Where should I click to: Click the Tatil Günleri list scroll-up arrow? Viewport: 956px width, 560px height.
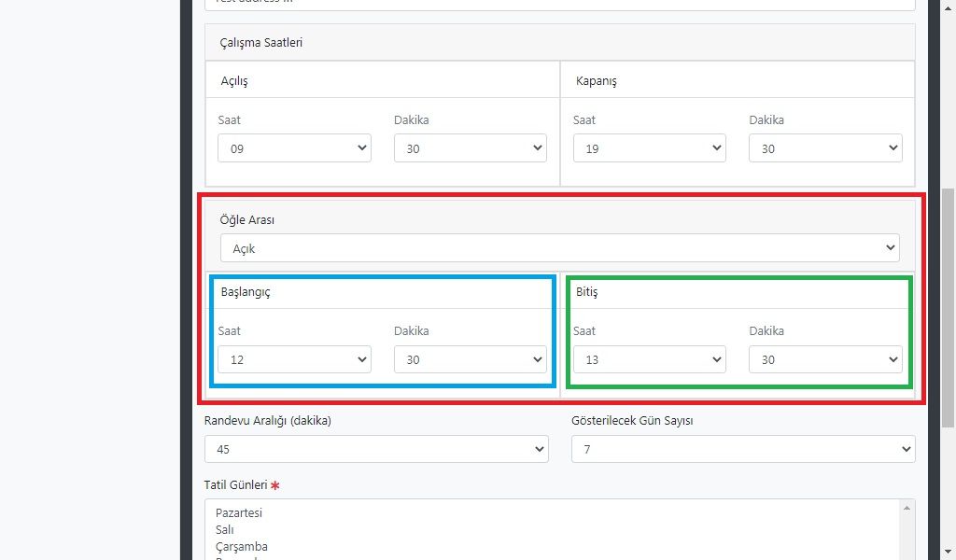906,508
